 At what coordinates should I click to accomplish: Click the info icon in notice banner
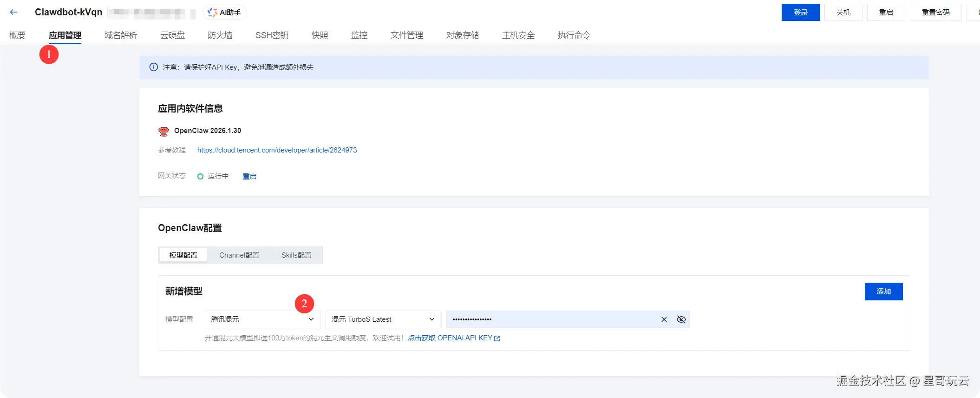153,67
